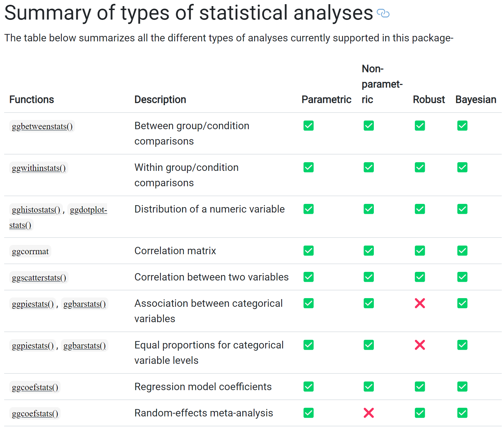Click Parametric checkmark for Correlation matrix row
Viewport: 504px width, 427px height.
coord(308,251)
